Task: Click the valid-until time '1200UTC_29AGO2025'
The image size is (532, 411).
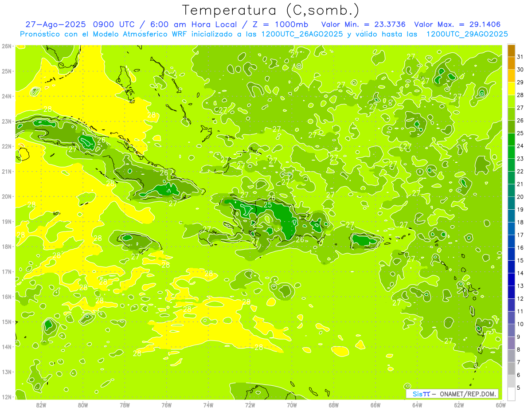Action: click(467, 34)
